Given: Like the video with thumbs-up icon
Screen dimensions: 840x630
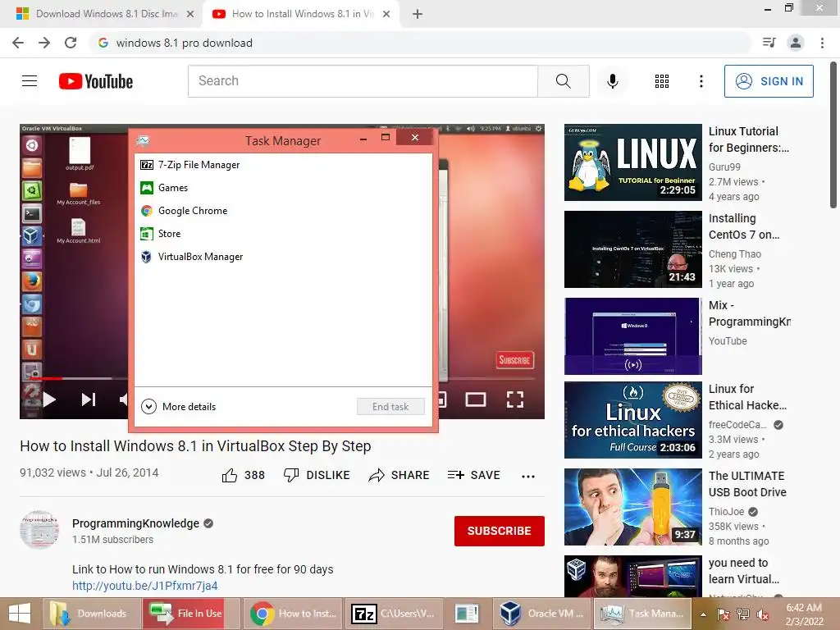Looking at the screenshot, I should tap(230, 475).
